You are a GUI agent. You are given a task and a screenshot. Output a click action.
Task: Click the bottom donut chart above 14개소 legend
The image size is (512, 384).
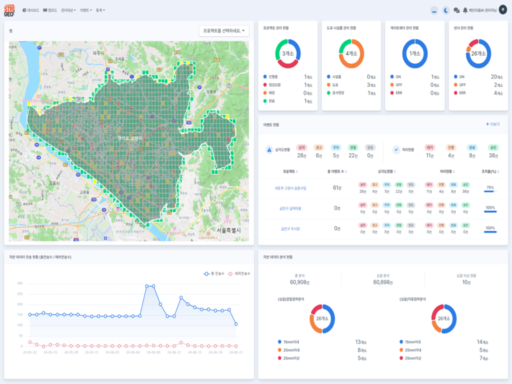coord(444,319)
